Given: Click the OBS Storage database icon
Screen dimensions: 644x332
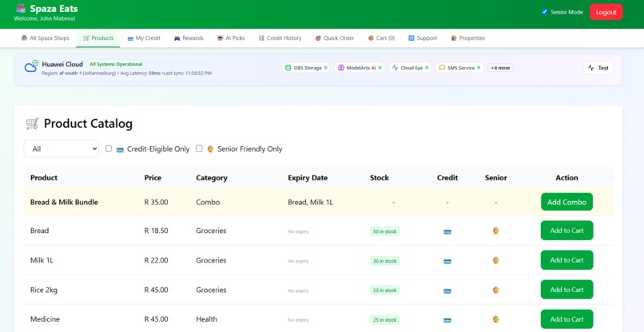Looking at the screenshot, I should click(288, 68).
